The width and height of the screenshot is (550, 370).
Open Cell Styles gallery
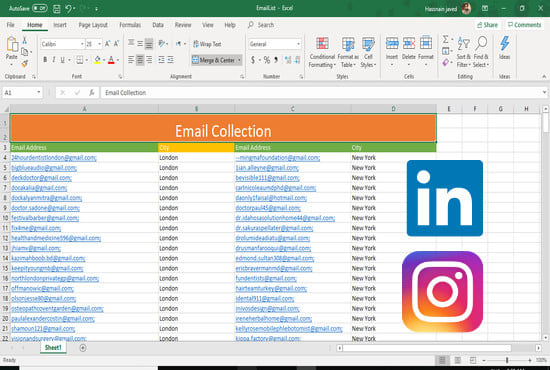(368, 52)
